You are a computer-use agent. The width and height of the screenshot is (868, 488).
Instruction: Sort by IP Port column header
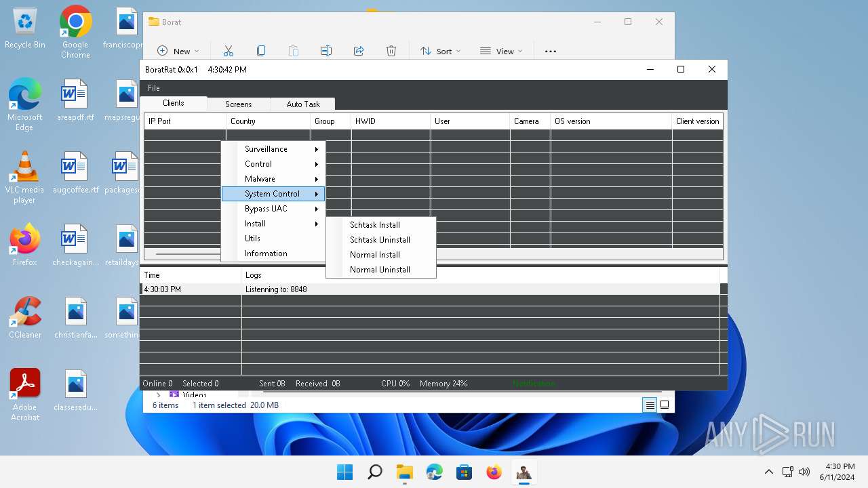point(185,121)
